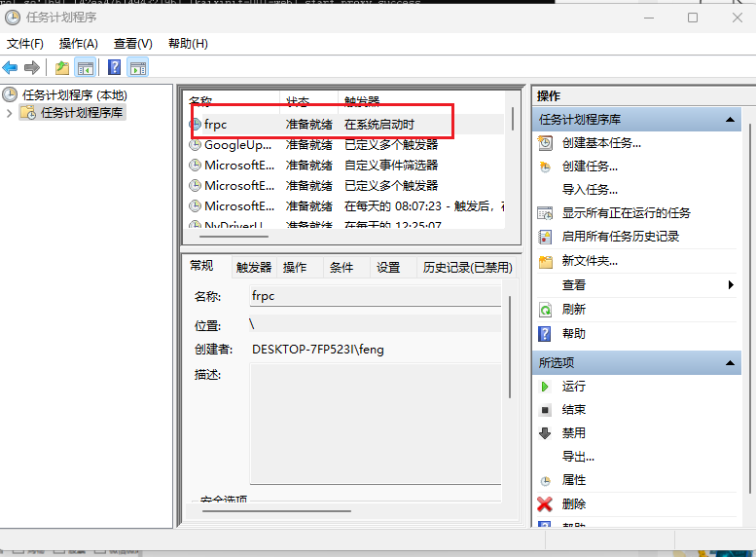Click the creator value DESKTOP-7FP523I\feng
Viewport: 756px width, 557px height.
(318, 350)
